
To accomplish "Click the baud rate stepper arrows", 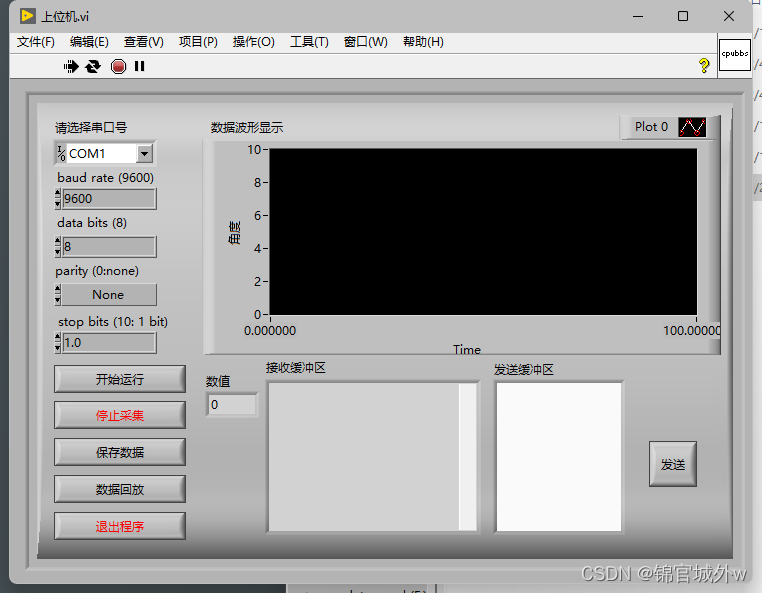I will pos(58,199).
